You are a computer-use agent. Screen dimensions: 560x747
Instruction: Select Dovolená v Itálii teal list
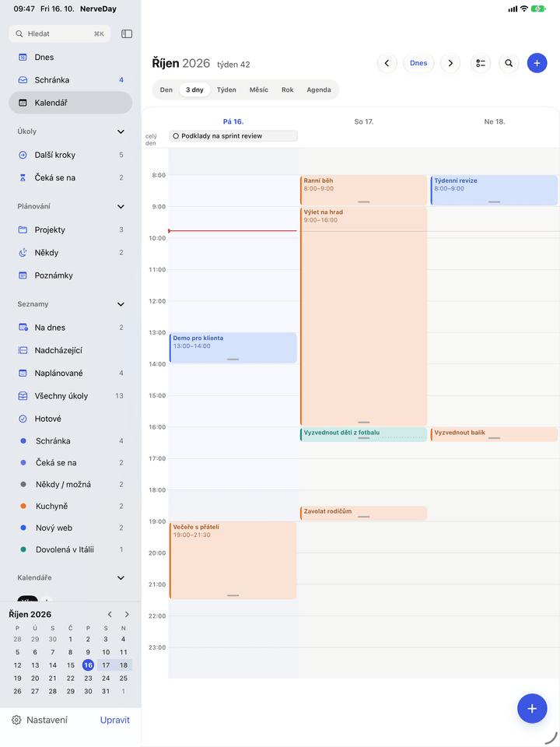pyautogui.click(x=71, y=549)
